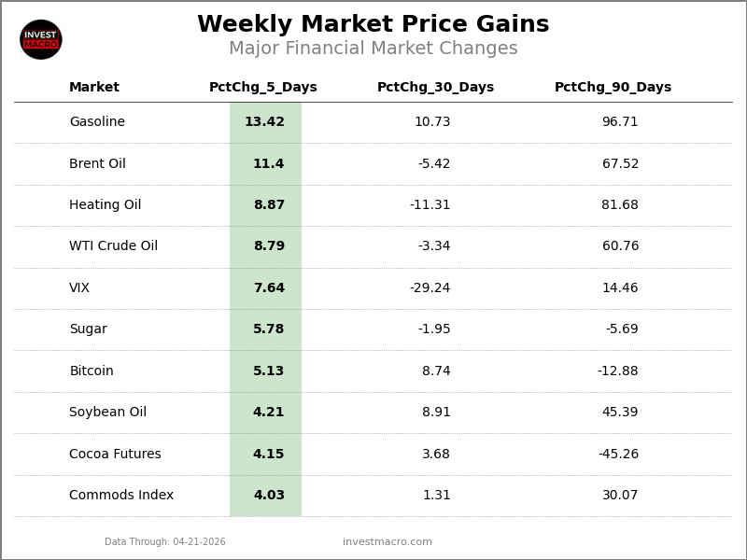Click the VIX market row

[79, 288]
